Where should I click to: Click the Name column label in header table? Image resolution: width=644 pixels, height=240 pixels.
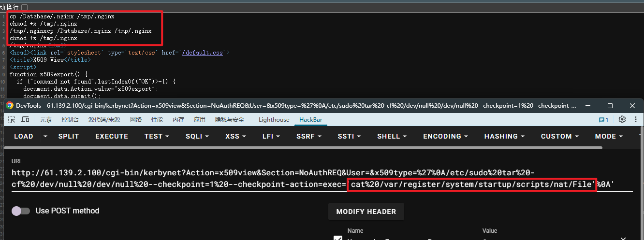point(355,231)
